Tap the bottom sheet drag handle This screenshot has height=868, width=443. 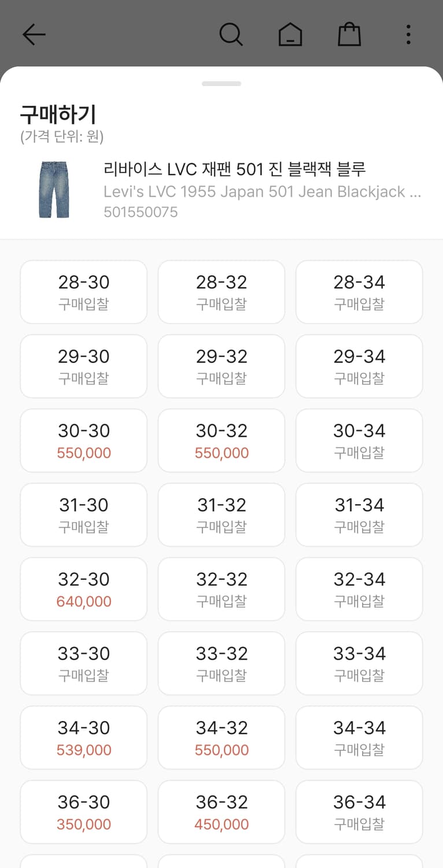tap(221, 84)
